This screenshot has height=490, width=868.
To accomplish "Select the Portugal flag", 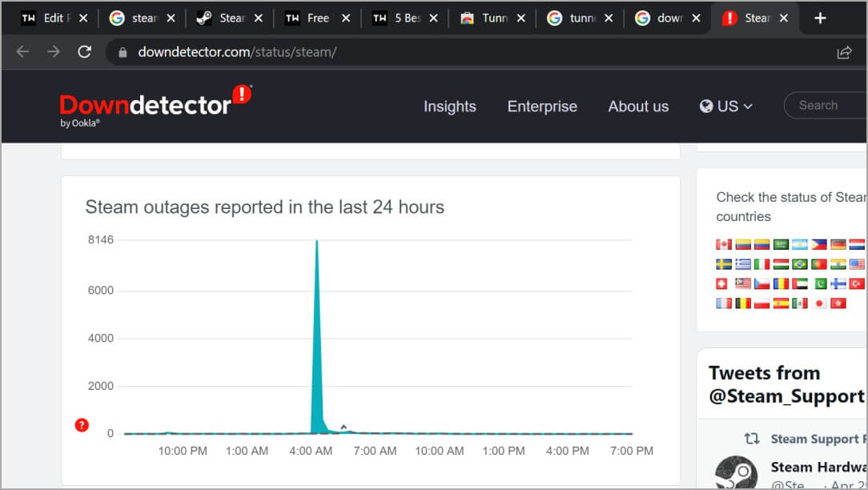I will 818,264.
